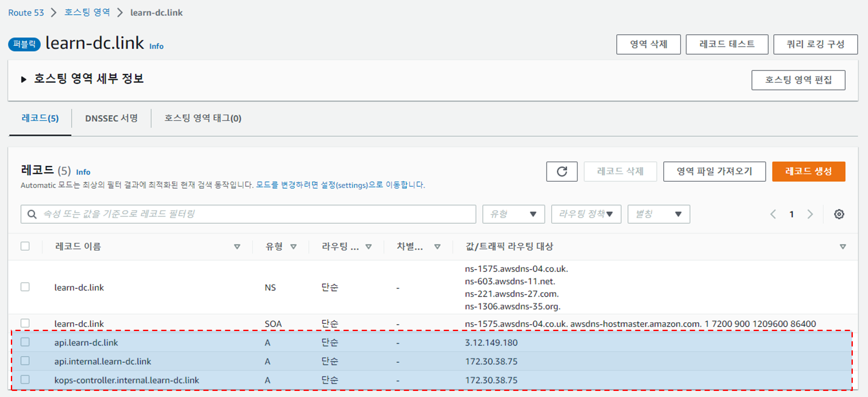Screen dimensions: 868x397
Task: Open the 별칭 filter dropdown
Action: tap(658, 214)
